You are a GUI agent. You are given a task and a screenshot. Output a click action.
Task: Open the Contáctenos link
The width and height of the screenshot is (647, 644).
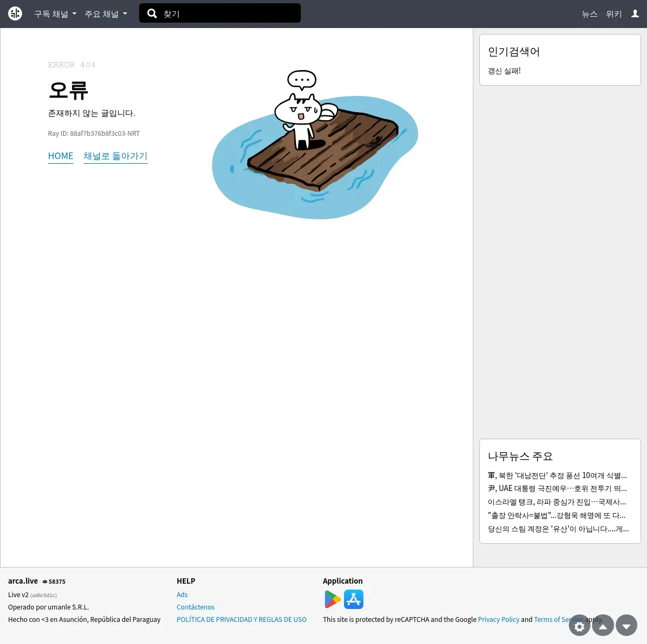click(x=196, y=607)
